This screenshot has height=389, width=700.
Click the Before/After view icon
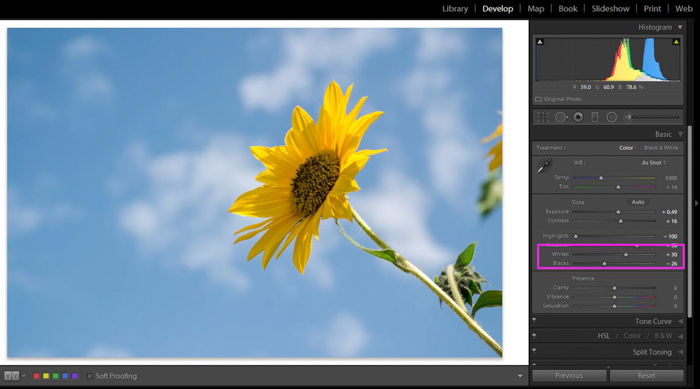(11, 376)
